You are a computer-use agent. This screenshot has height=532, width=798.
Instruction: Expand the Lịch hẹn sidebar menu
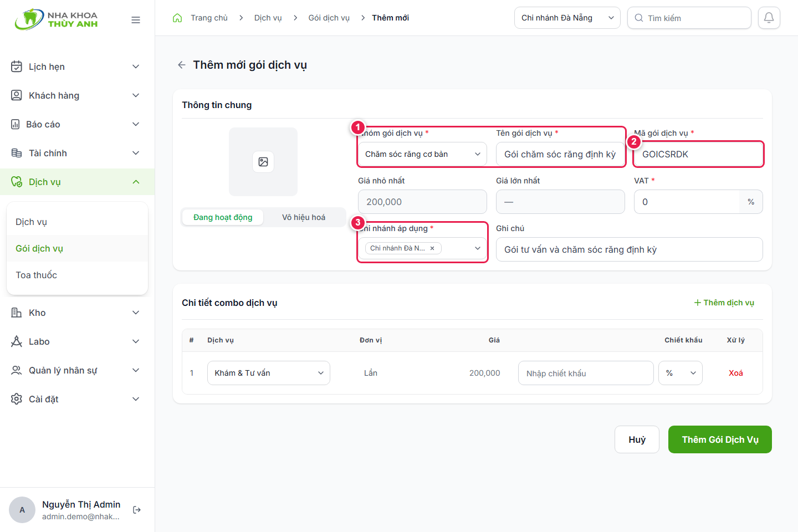click(77, 66)
